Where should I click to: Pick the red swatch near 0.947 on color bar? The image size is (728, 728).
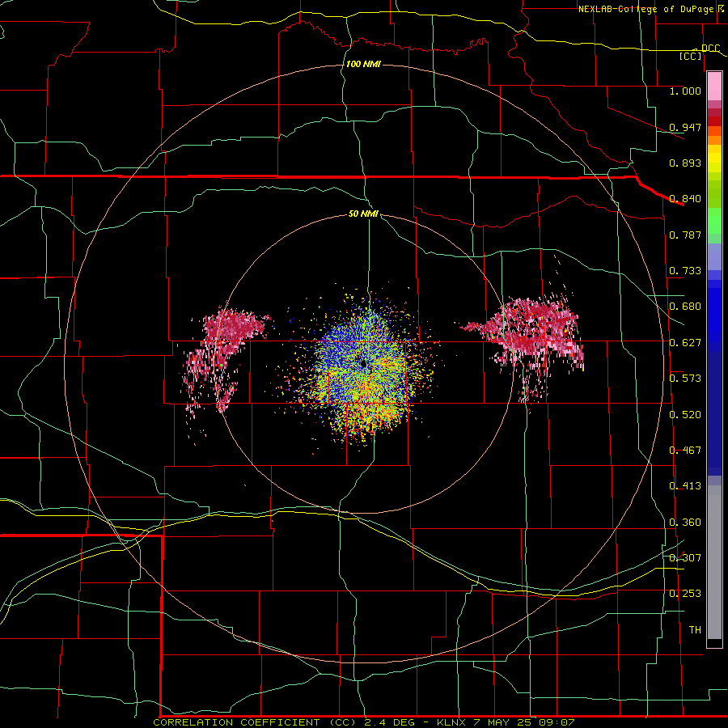coord(714,121)
